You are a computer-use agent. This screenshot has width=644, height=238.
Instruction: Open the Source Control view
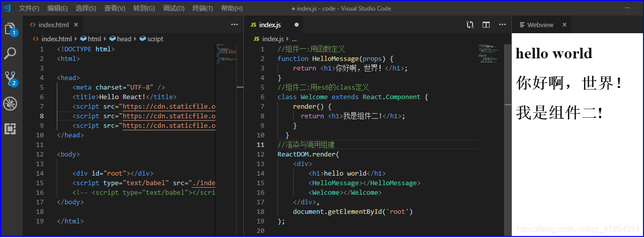pyautogui.click(x=11, y=78)
